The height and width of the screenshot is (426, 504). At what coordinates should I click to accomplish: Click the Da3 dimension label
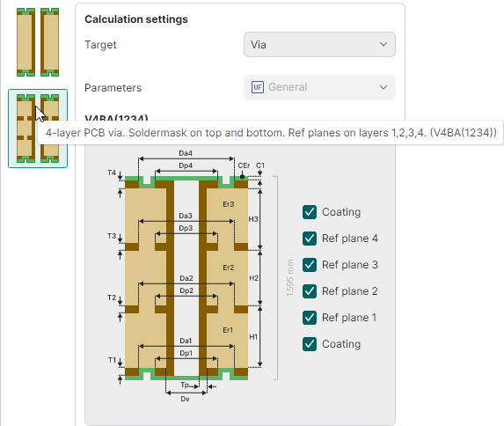(x=186, y=216)
